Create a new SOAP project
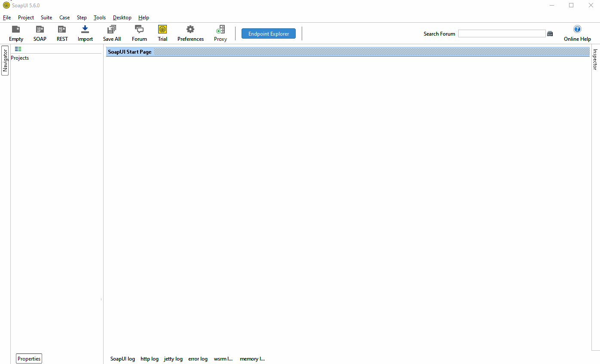 point(40,33)
